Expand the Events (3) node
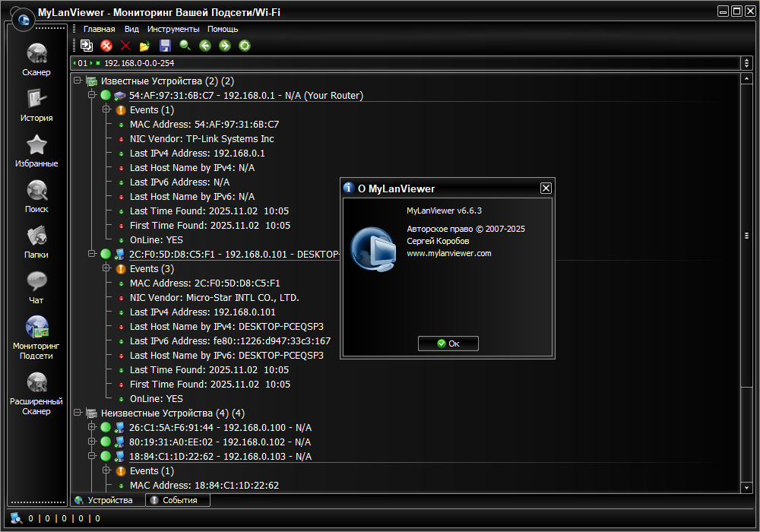 [106, 268]
